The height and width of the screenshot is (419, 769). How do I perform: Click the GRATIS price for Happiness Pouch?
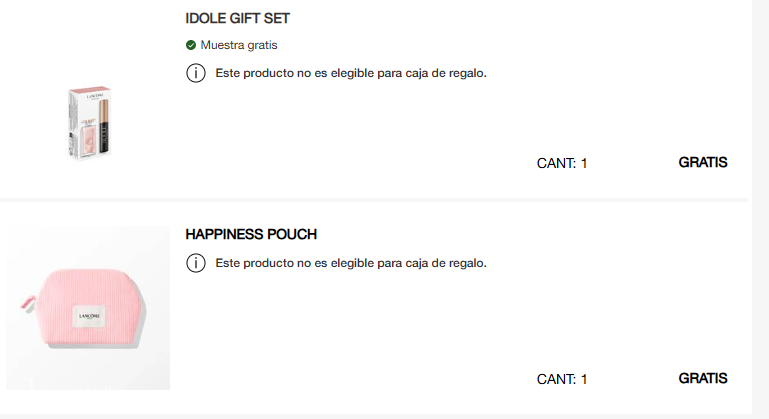click(x=703, y=378)
